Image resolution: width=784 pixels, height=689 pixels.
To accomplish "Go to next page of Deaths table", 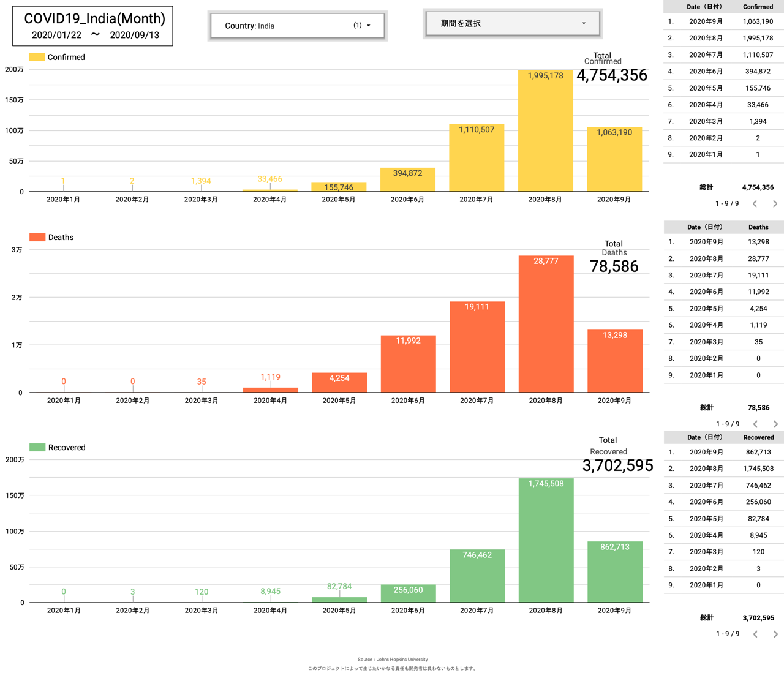I will (x=775, y=424).
